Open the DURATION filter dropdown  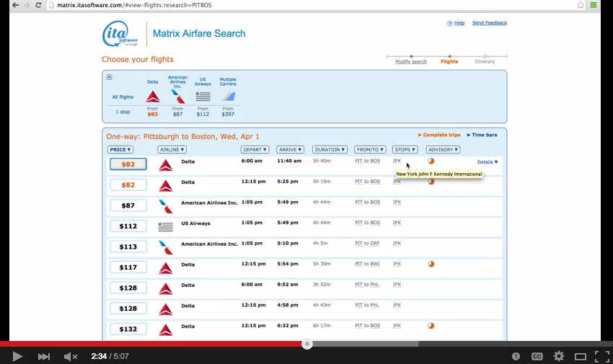[330, 150]
